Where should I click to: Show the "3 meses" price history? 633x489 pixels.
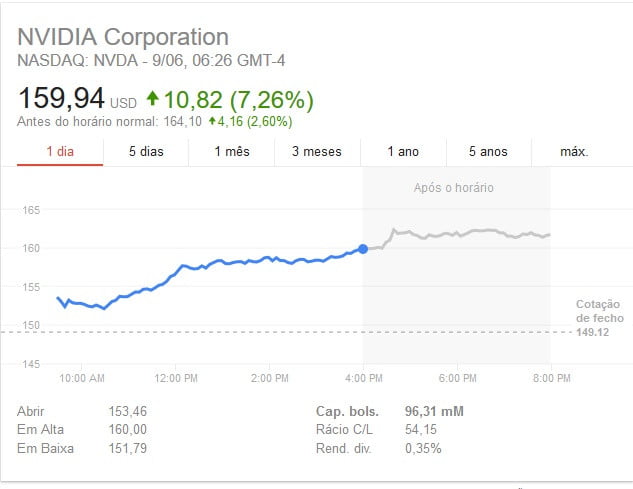(x=316, y=152)
